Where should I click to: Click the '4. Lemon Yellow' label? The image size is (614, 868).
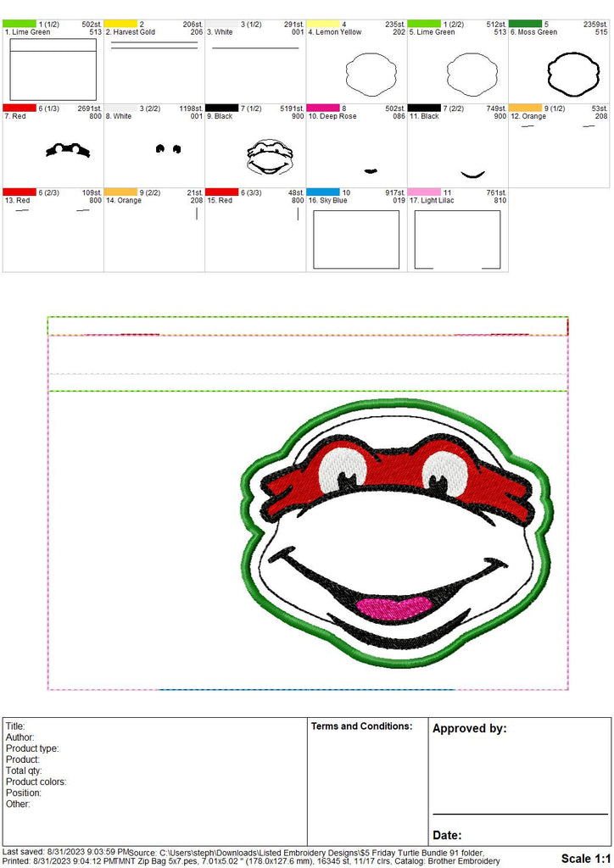(x=334, y=32)
